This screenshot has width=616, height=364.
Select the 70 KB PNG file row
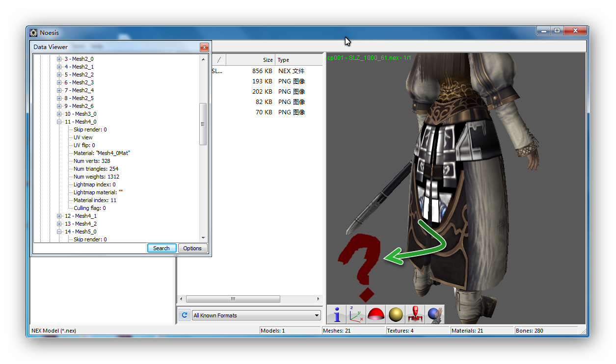click(x=268, y=112)
